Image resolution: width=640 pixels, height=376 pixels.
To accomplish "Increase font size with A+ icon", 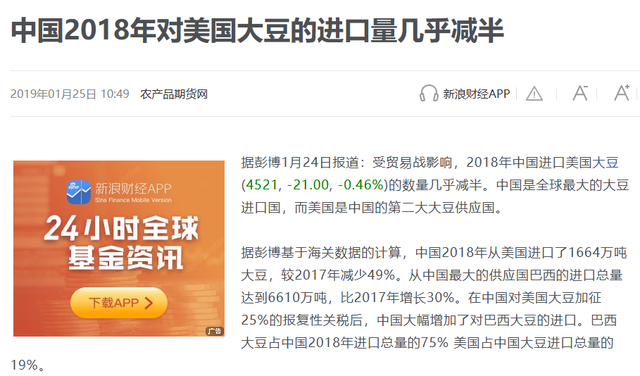I will (x=622, y=93).
